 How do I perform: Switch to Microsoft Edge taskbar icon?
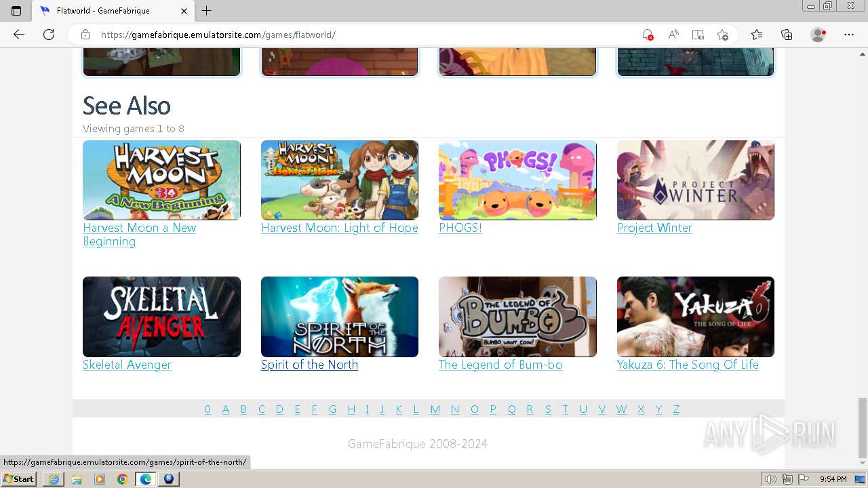tap(146, 479)
